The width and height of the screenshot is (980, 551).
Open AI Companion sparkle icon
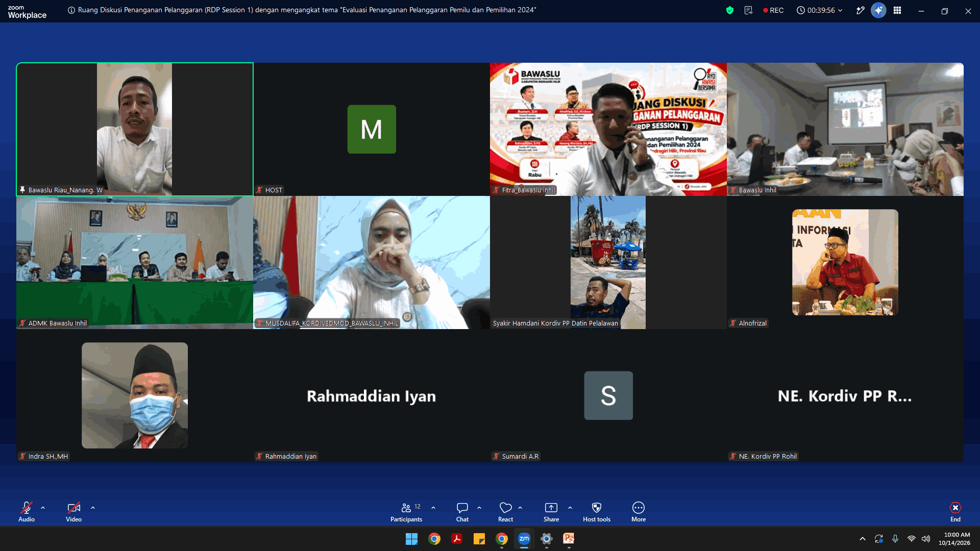[878, 10]
